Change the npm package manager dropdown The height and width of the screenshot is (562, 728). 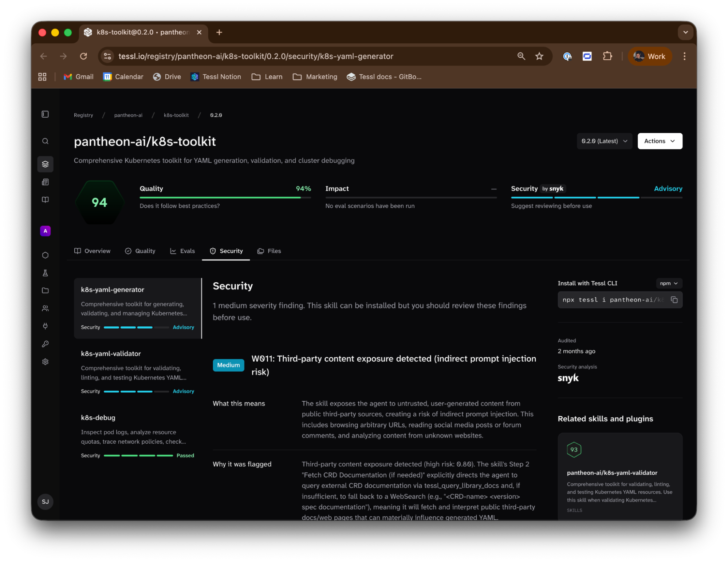pos(669,283)
